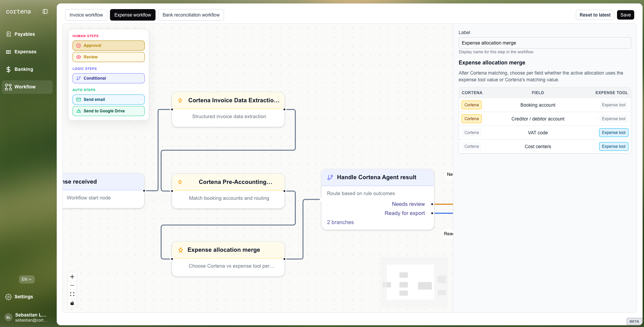Pick the Send to Google Drive step
Viewport: 644px width, 327px height.
point(109,111)
